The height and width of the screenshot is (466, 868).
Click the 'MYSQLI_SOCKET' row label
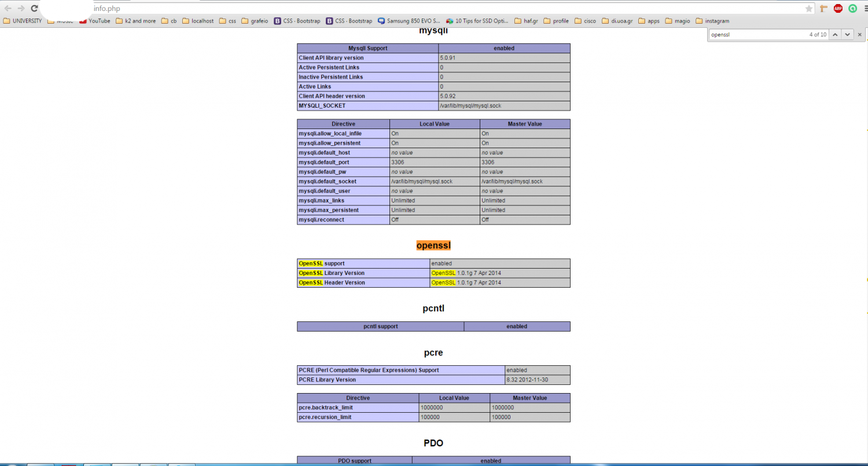tap(367, 105)
